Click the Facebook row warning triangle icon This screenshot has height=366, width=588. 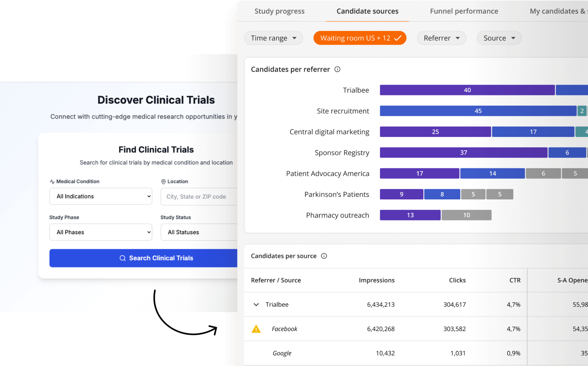(256, 329)
